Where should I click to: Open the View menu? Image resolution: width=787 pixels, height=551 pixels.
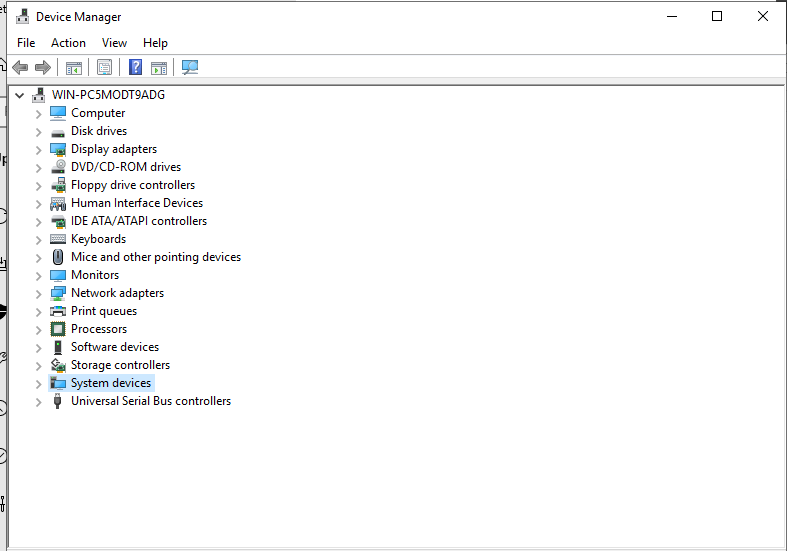coord(114,43)
